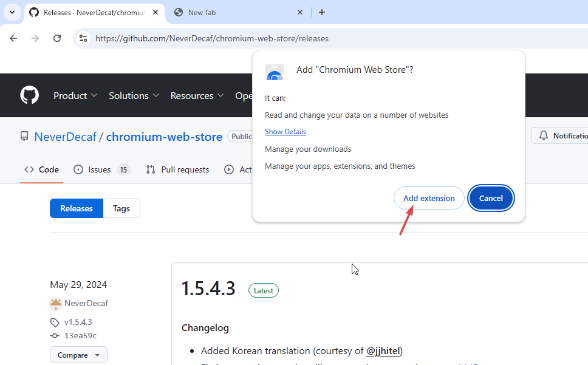
Task: Open the tab search chevron button
Action: (x=12, y=12)
